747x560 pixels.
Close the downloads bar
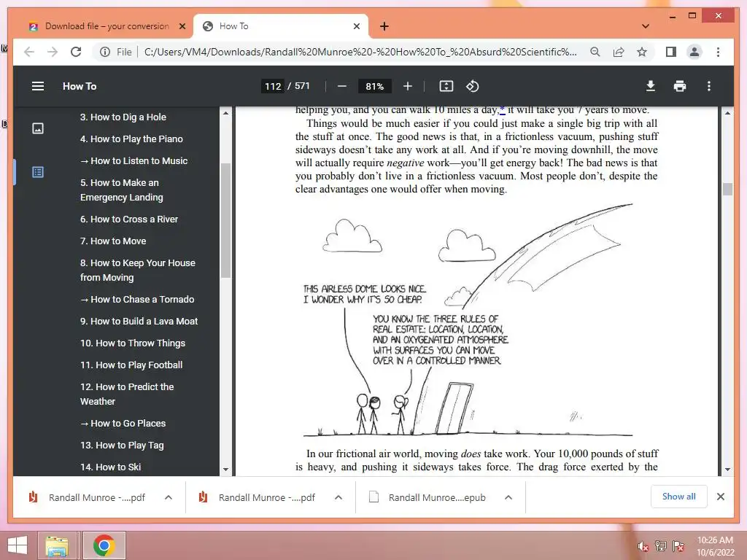click(x=721, y=497)
